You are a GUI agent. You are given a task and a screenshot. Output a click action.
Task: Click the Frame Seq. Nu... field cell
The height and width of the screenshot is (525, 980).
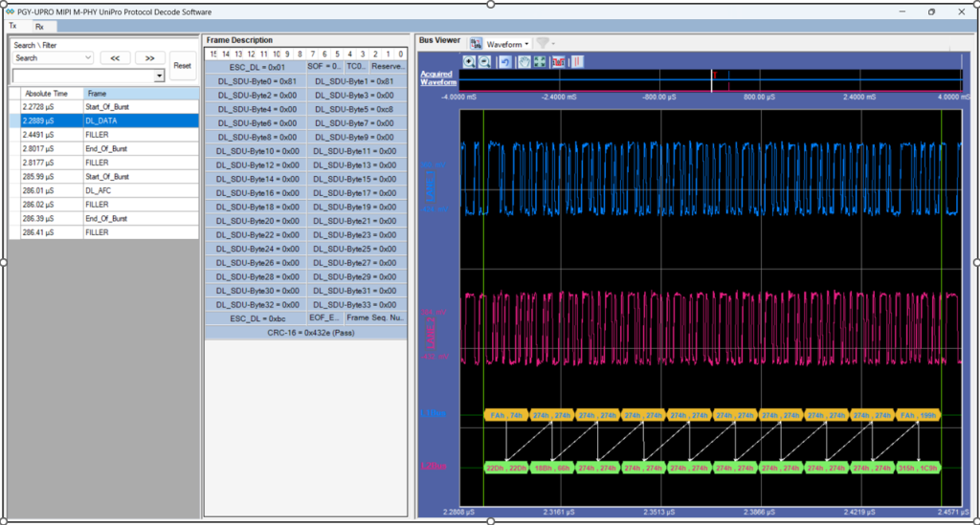(x=375, y=317)
